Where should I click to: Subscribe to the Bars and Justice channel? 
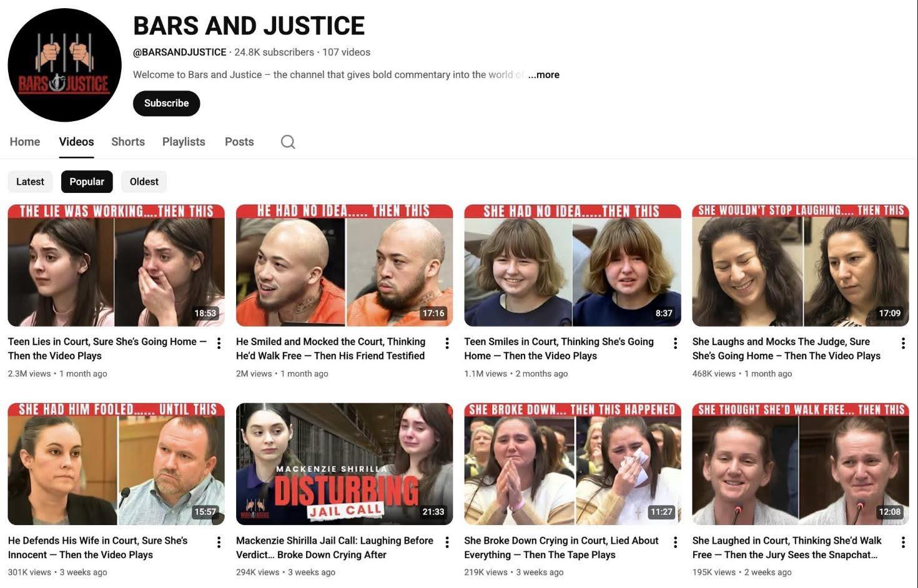[166, 104]
